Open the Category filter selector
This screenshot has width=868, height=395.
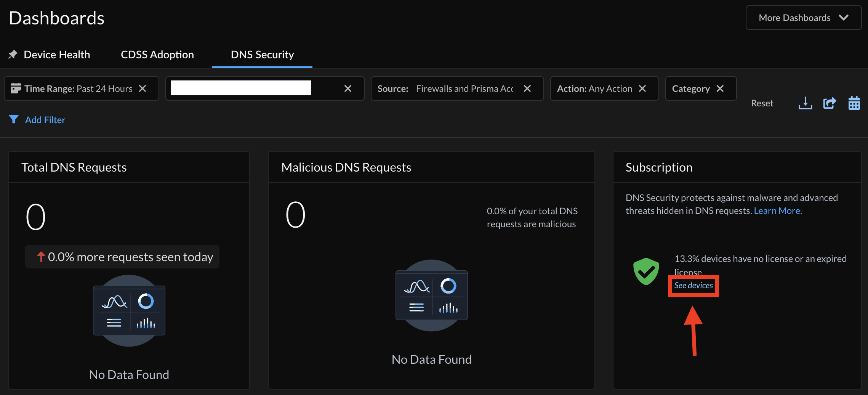(x=691, y=88)
